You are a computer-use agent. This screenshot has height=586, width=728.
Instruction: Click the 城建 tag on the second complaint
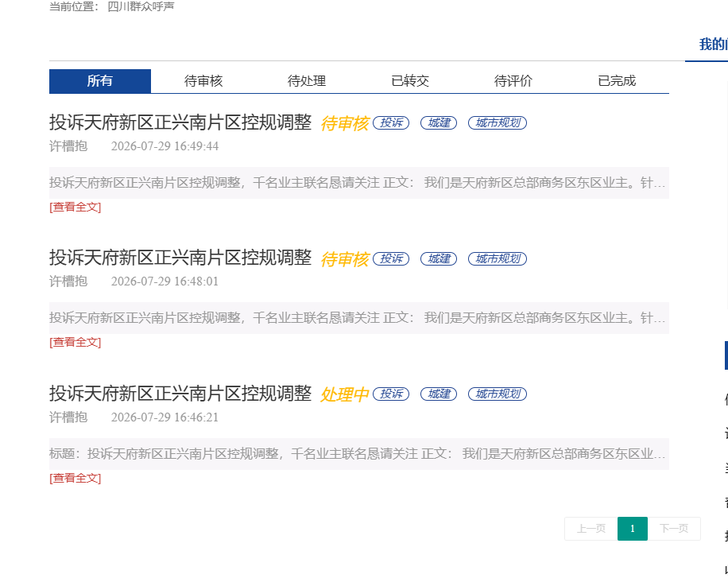click(x=439, y=258)
